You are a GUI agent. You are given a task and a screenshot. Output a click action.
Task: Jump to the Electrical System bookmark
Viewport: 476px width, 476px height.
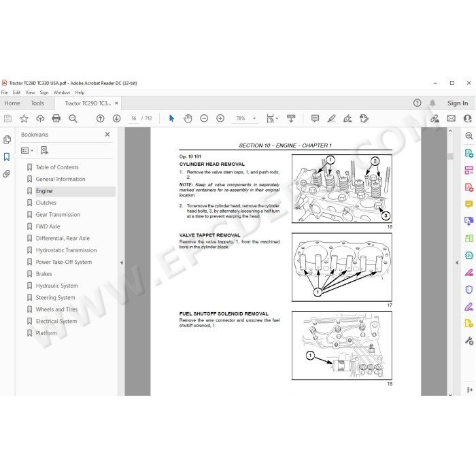point(56,321)
